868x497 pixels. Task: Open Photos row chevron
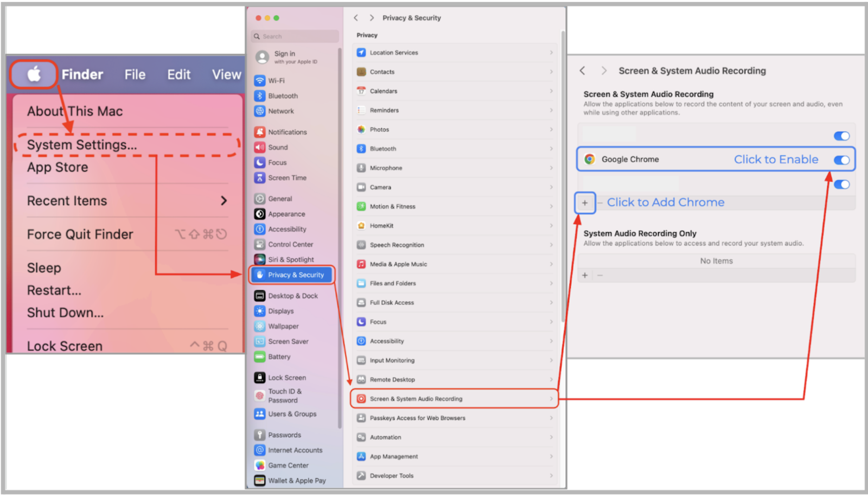551,129
